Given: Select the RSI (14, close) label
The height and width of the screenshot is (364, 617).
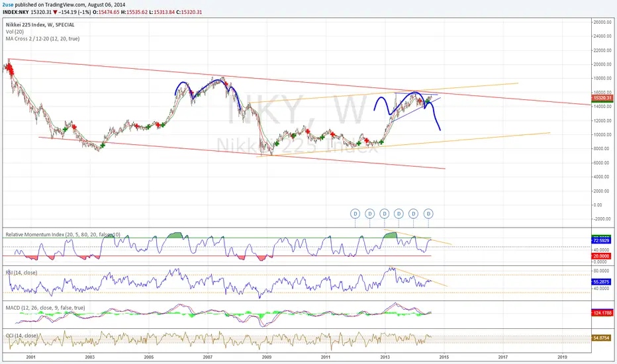Looking at the screenshot, I should [21, 272].
